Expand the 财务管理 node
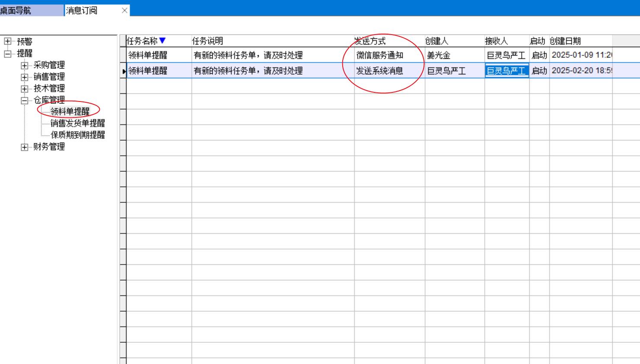640x364 pixels. pos(24,147)
